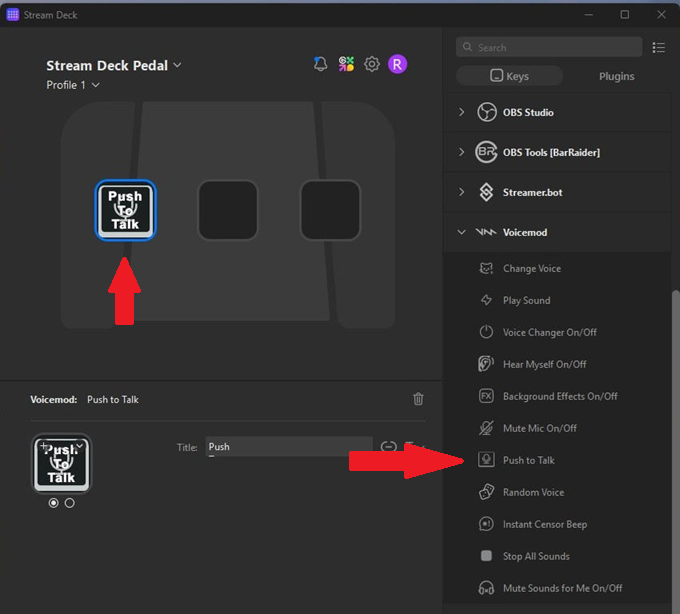Click the purple user profile avatar
The width and height of the screenshot is (680, 614).
(x=397, y=64)
